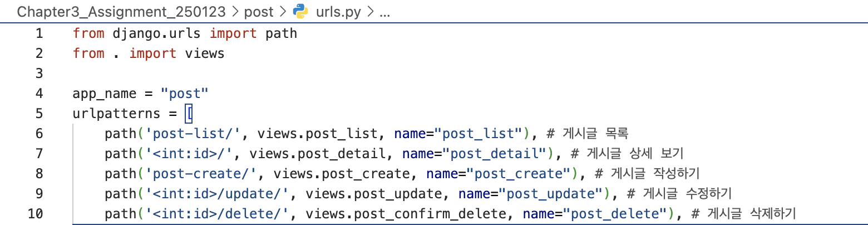Click the "post_delete" name string

615,213
